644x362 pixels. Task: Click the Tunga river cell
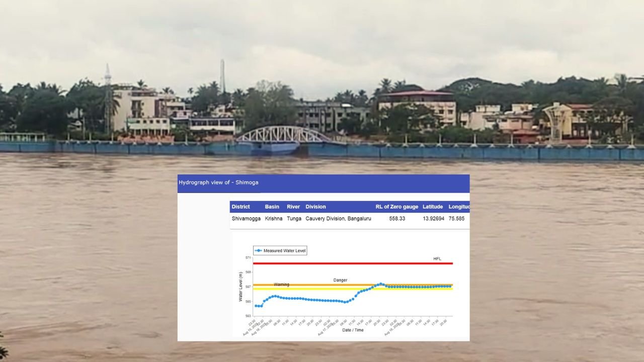click(x=293, y=219)
